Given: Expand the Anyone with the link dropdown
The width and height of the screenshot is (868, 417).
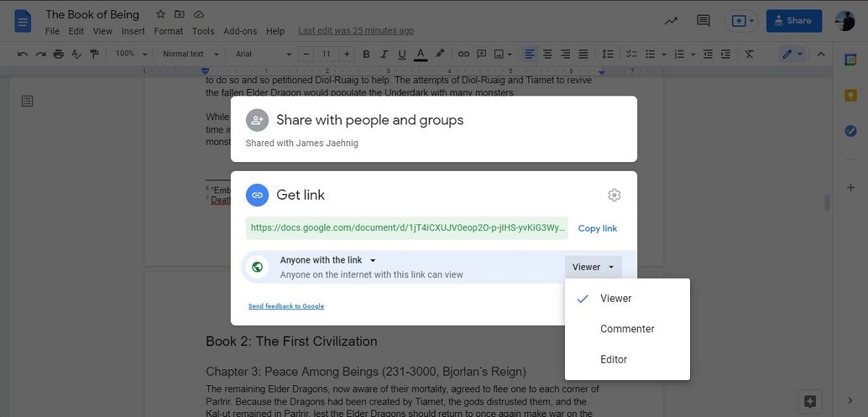Looking at the screenshot, I should (373, 260).
